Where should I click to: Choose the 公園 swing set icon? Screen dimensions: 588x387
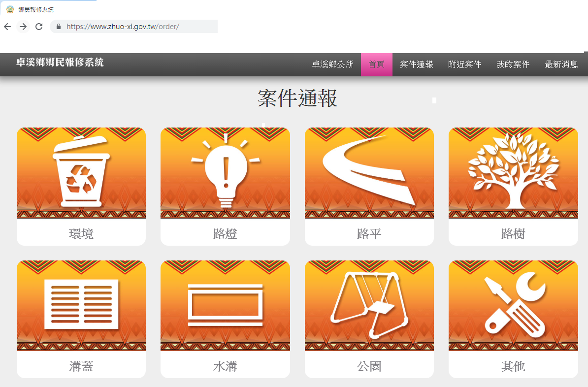pyautogui.click(x=369, y=305)
